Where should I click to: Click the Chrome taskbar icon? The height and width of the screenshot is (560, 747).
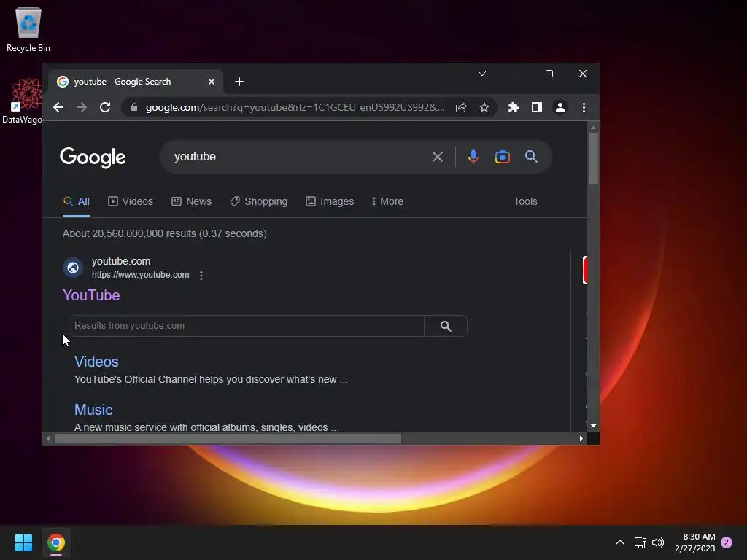tap(55, 542)
